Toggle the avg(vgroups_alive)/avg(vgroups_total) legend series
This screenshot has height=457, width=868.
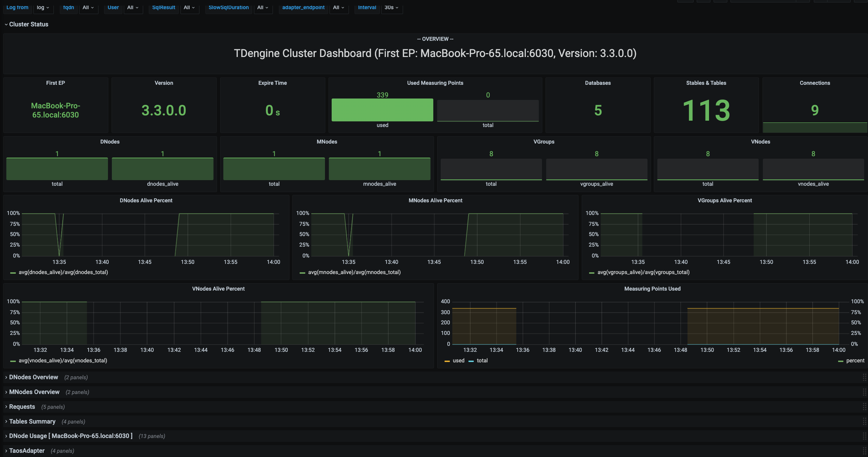644,272
